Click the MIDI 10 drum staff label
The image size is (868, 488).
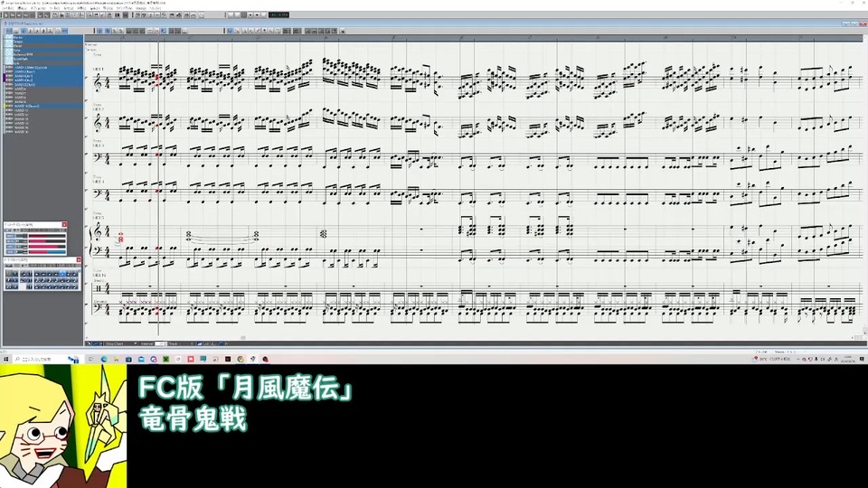tap(99, 275)
